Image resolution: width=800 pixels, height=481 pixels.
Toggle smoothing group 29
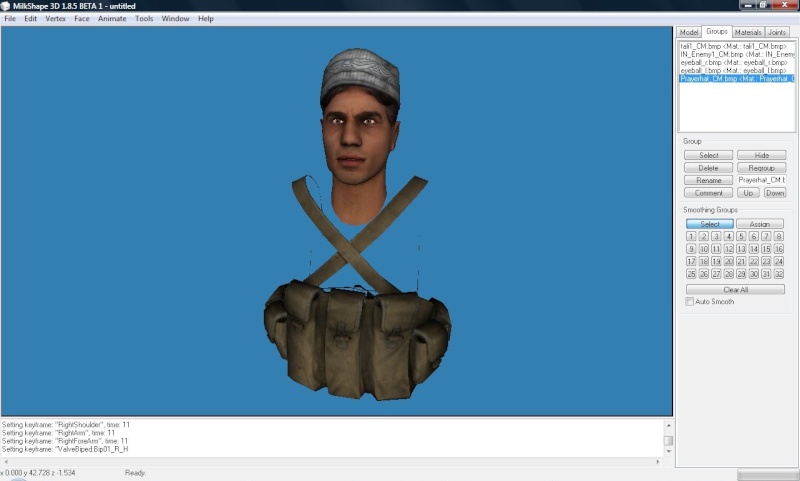click(741, 274)
